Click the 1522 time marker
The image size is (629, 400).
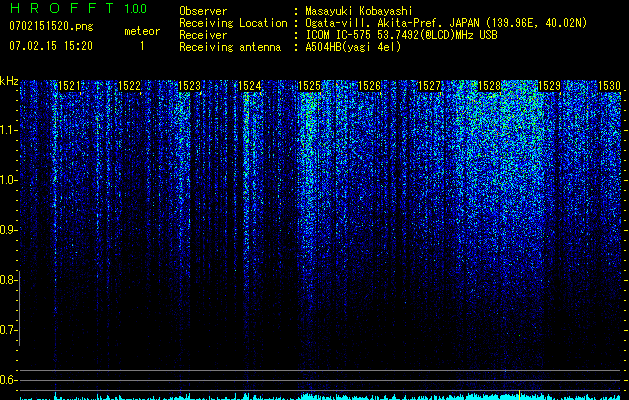[130, 86]
